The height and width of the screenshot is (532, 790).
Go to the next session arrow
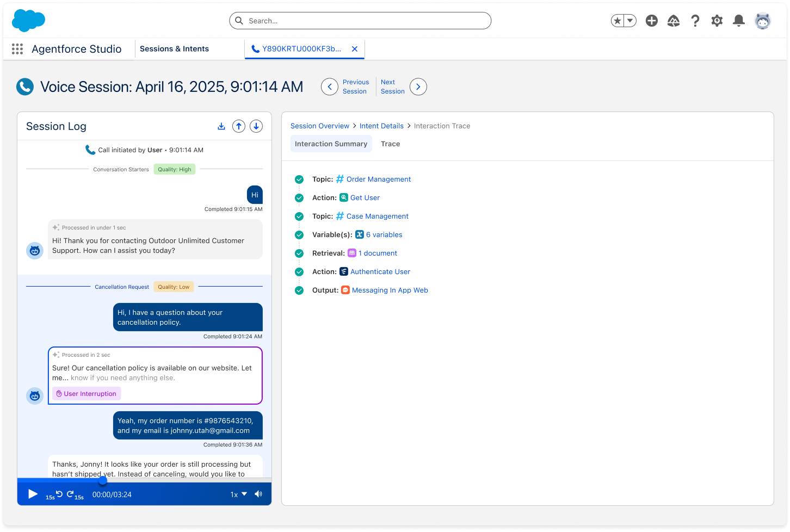point(418,86)
